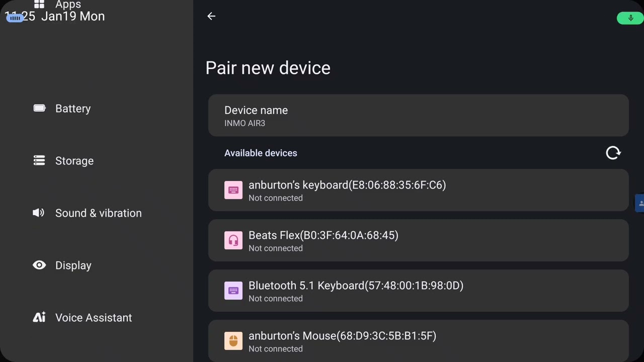Pair with Beats Flex
Viewport: 644px width, 362px height.
coord(419,240)
